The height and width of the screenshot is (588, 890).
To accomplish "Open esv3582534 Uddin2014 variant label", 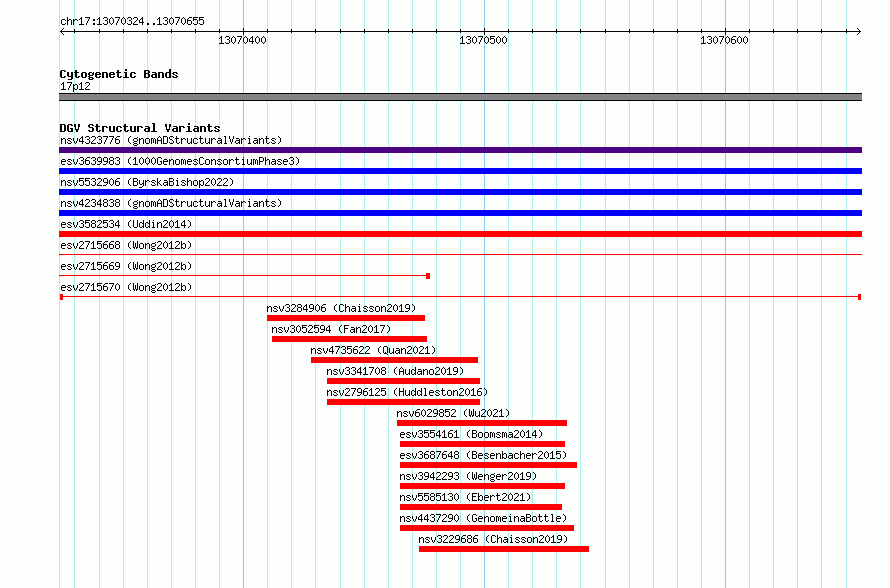I will [x=126, y=224].
